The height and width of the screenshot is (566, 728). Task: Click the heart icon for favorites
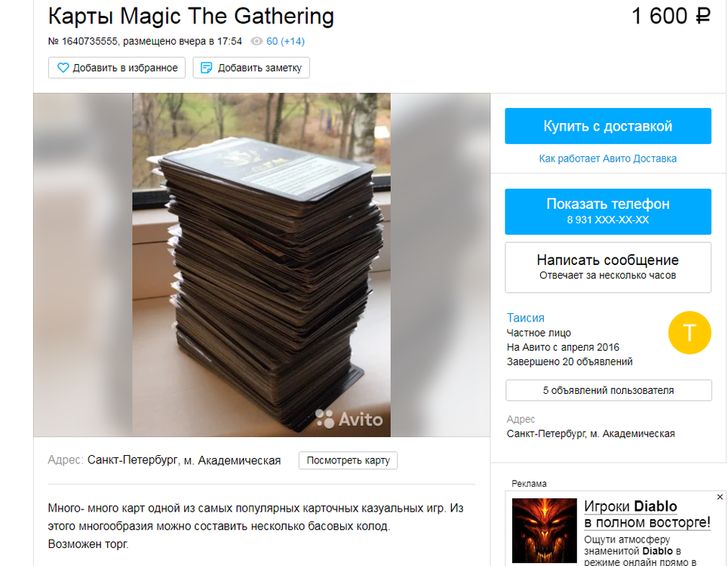63,68
